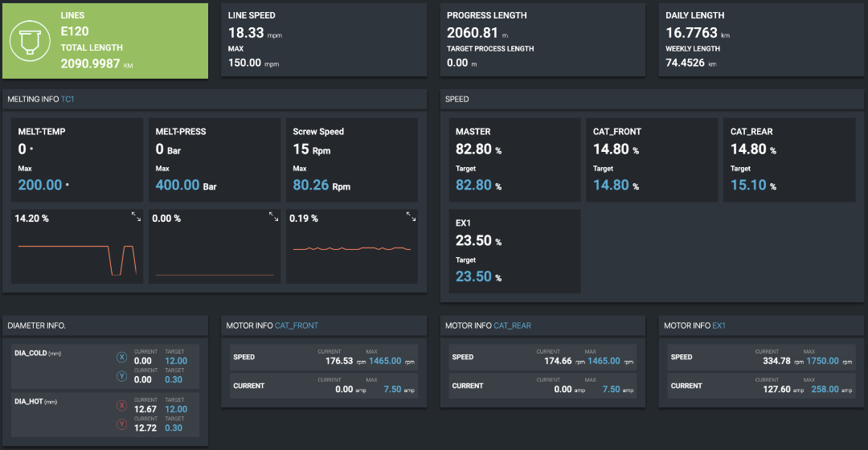This screenshot has height=450, width=868.
Task: Click the MELT-PRESS trend graph
Action: [215, 275]
